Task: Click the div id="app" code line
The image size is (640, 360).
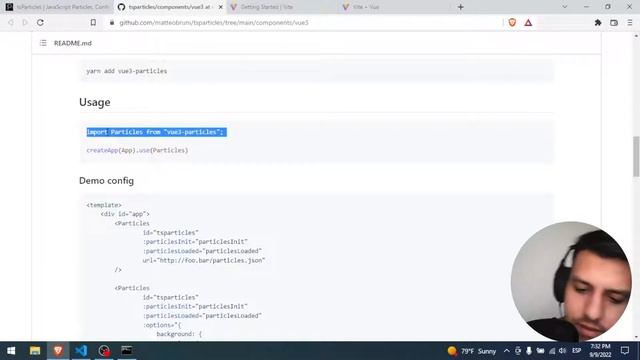Action: (125, 214)
